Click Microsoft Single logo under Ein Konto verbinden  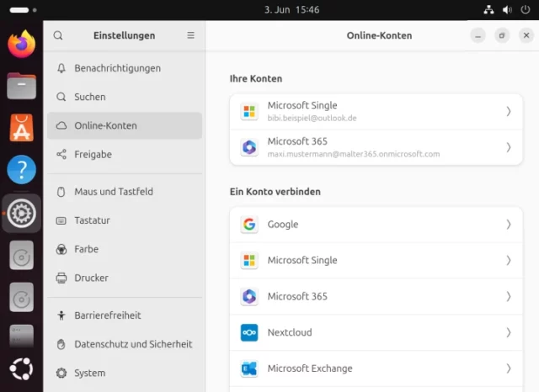coord(249,261)
